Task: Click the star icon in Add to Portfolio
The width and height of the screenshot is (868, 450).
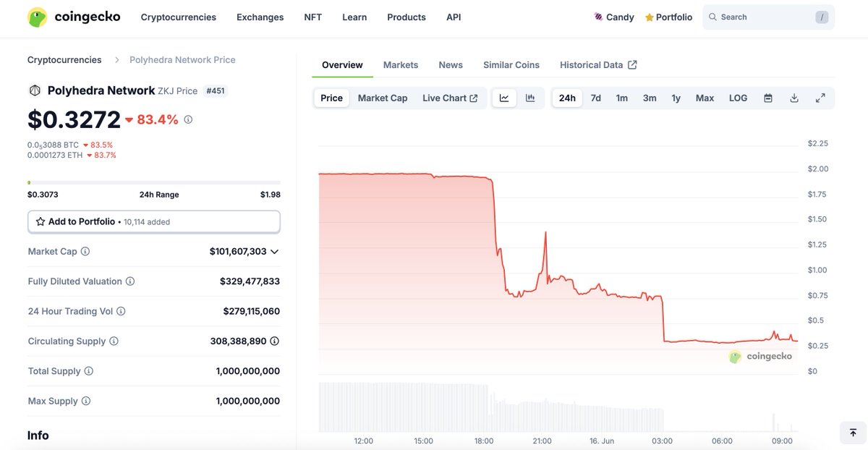Action: [x=41, y=221]
